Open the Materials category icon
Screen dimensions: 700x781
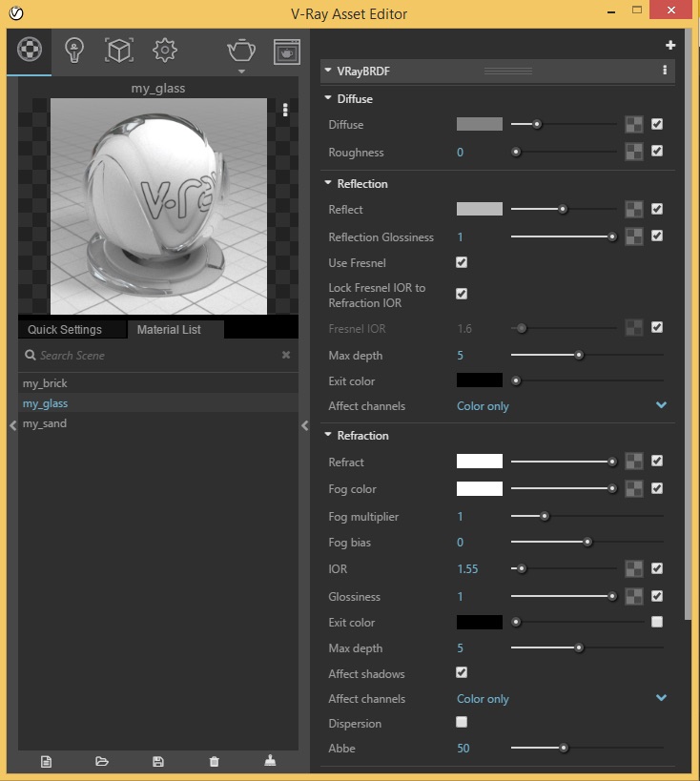point(30,50)
